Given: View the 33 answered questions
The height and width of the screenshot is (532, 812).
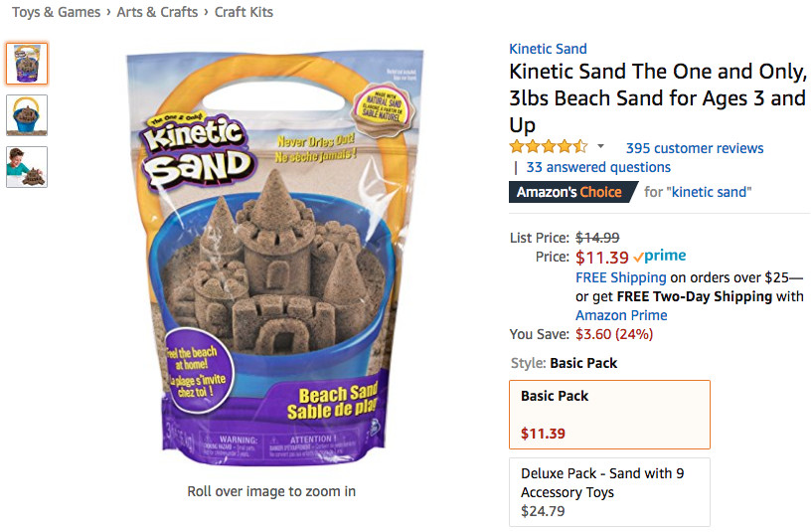Looking at the screenshot, I should pyautogui.click(x=598, y=167).
